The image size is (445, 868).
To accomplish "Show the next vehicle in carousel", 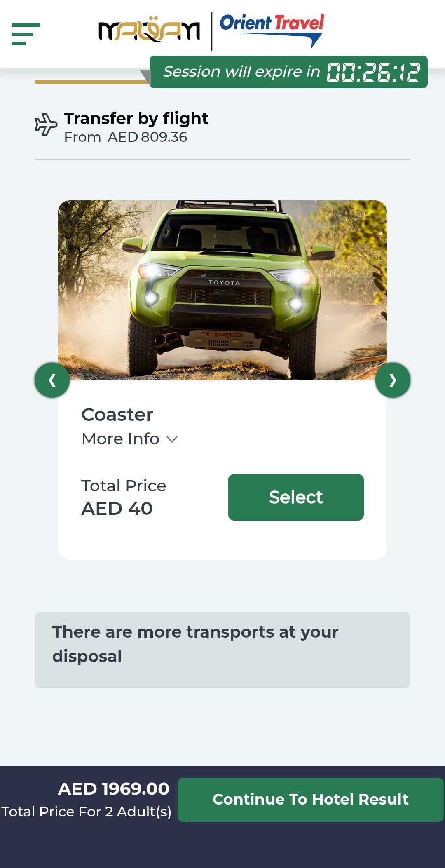I will tap(393, 380).
